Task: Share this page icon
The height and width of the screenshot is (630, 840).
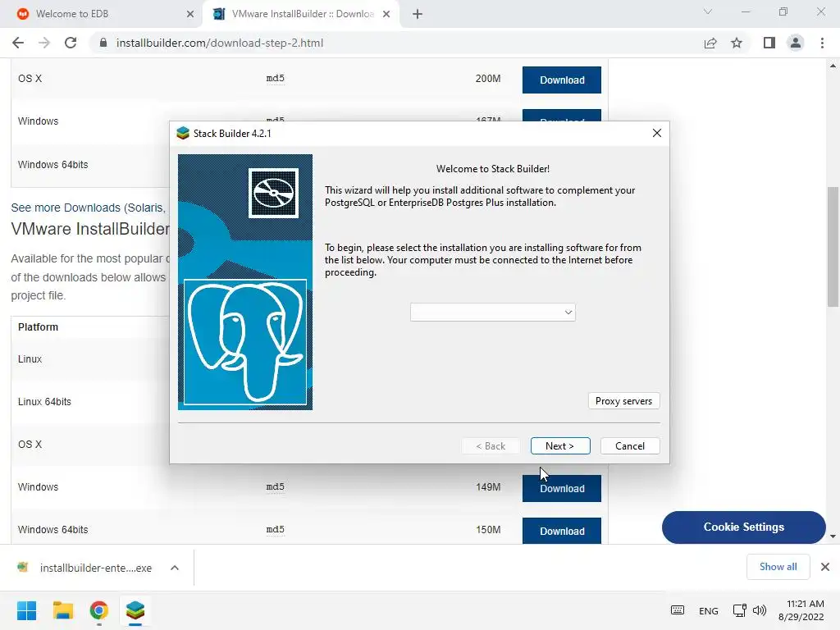Action: (x=710, y=43)
